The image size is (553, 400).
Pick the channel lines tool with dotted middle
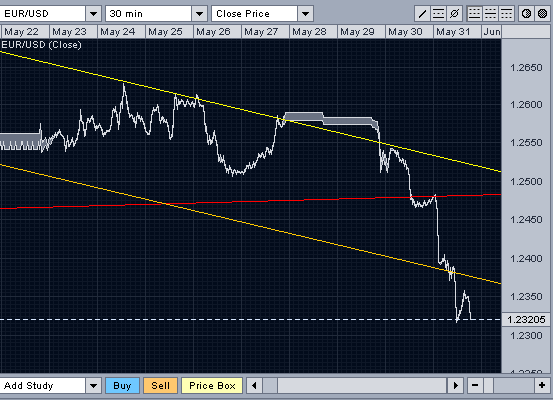click(438, 14)
